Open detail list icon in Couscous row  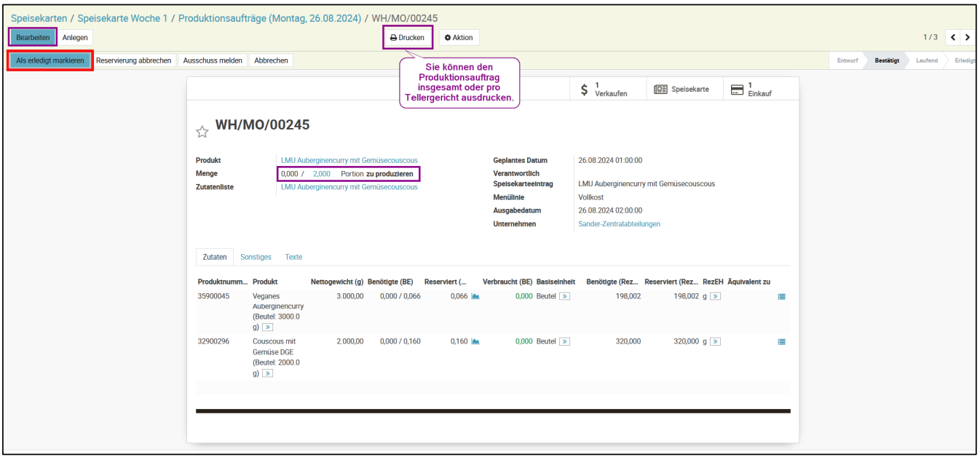point(781,341)
